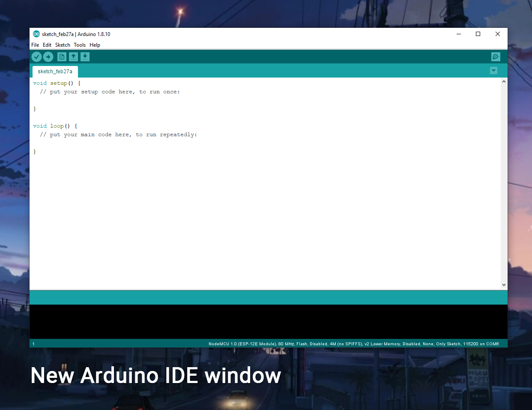
Task: Click the closing brace of loop function
Action: [35, 152]
